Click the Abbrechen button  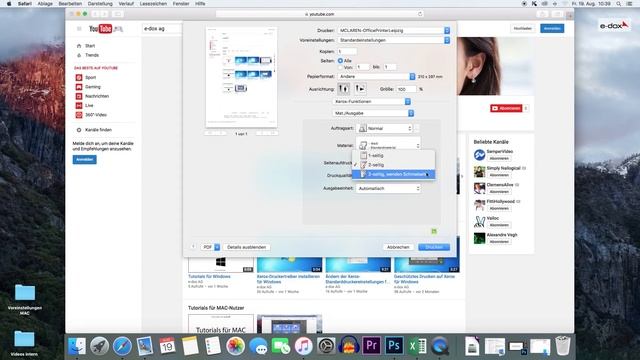pyautogui.click(x=398, y=247)
